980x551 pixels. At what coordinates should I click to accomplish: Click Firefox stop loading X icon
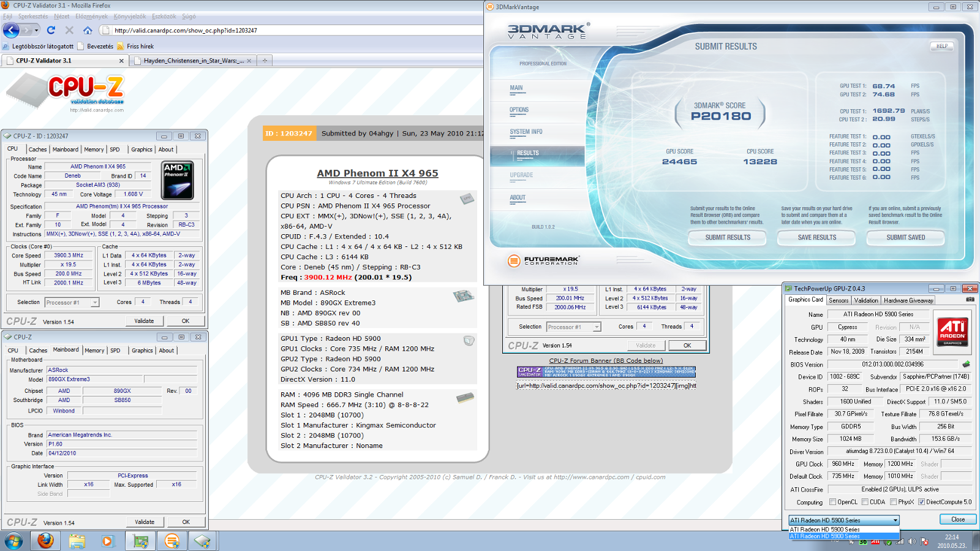coord(69,30)
